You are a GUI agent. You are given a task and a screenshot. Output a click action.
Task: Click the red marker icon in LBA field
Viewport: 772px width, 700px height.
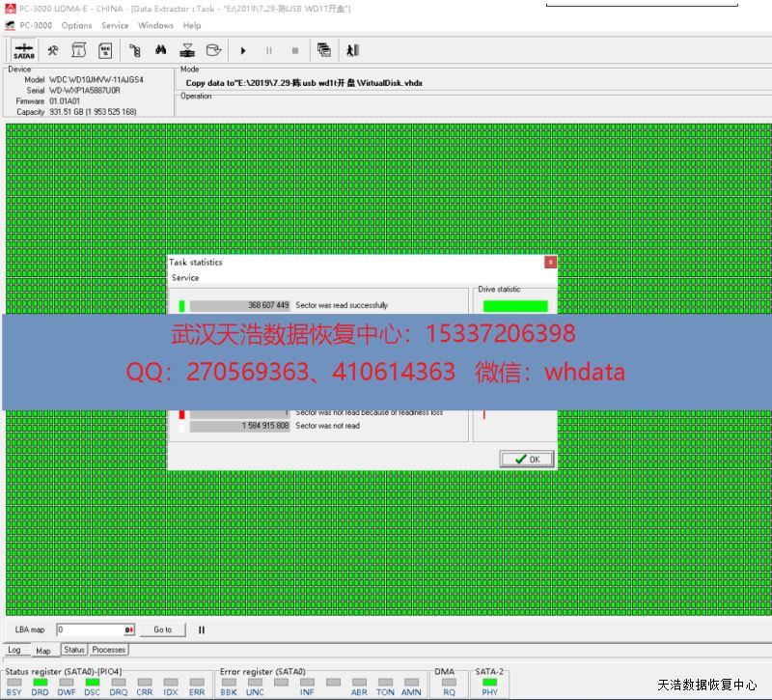point(129,630)
